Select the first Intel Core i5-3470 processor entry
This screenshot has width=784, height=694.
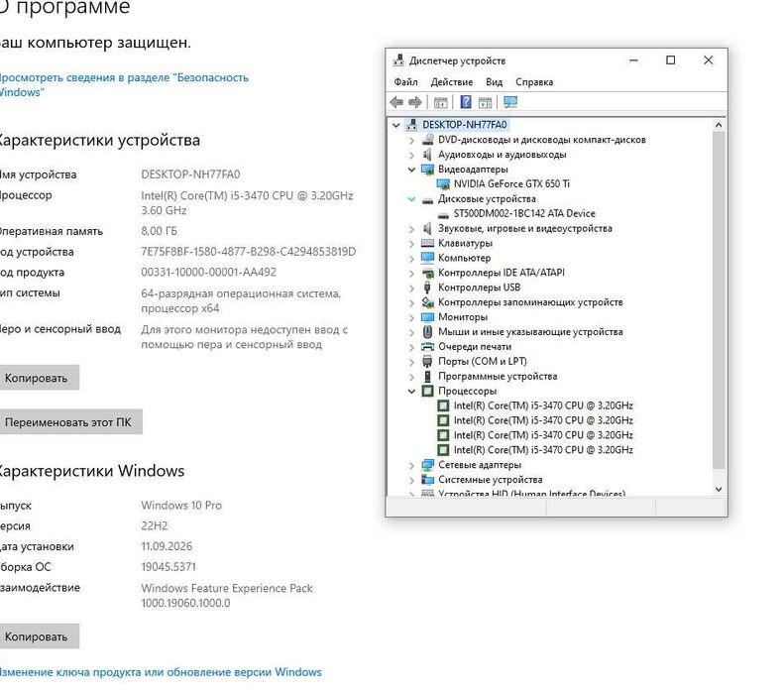(543, 405)
